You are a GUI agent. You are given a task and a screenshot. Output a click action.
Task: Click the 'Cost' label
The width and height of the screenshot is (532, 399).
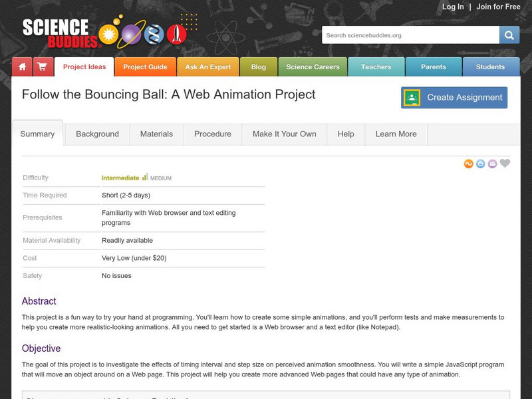tap(30, 258)
